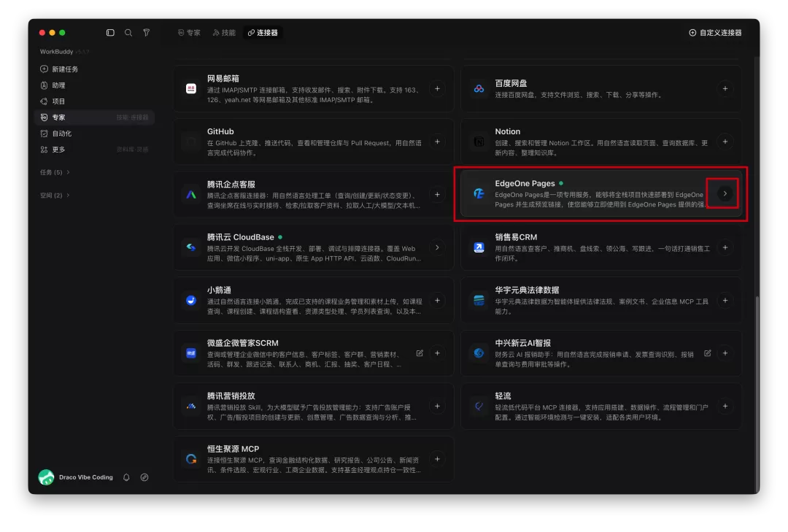This screenshot has width=788, height=532.
Task: Click the 恒生聚源 MCP title text
Action: [233, 449]
